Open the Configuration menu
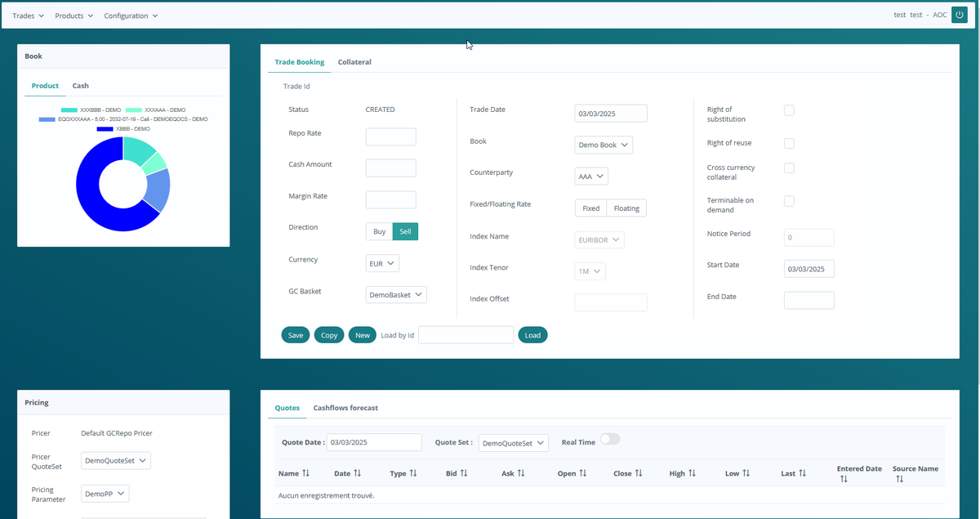Screen dimensions: 980x519 coord(131,16)
